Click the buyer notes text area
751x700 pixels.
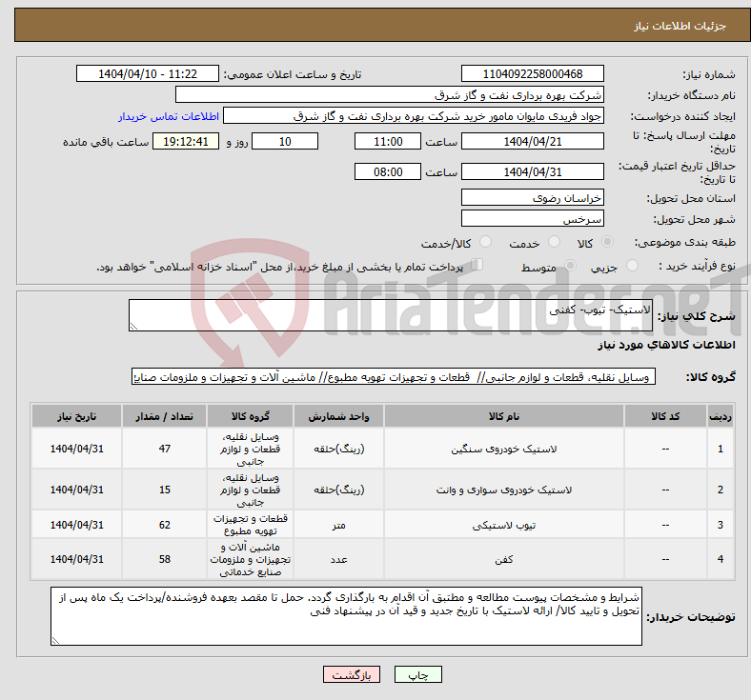(x=346, y=616)
